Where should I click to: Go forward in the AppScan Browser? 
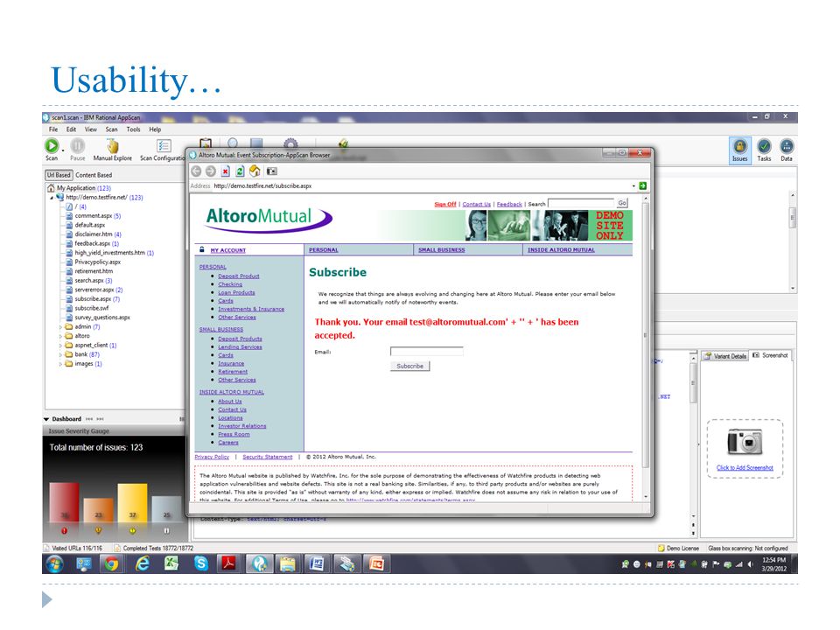[211, 171]
